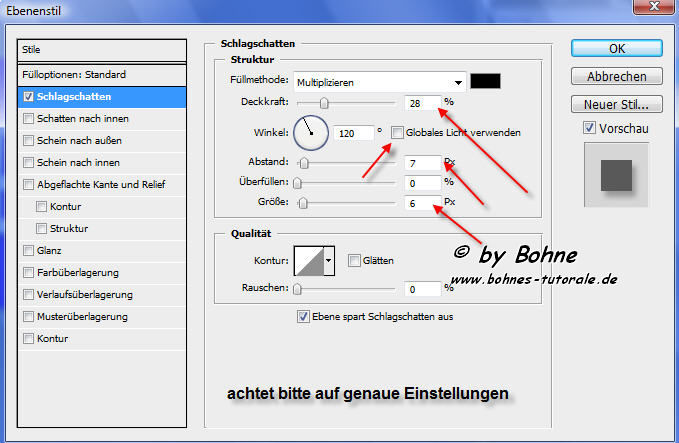Enable Schein nach innen checkbox

(x=29, y=162)
